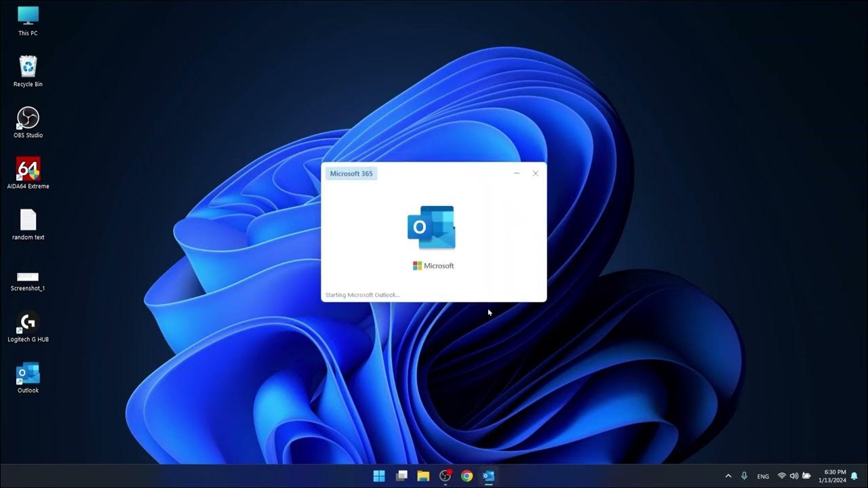Open the Wi-Fi network tray icon
This screenshot has height=488, width=868.
pyautogui.click(x=781, y=476)
